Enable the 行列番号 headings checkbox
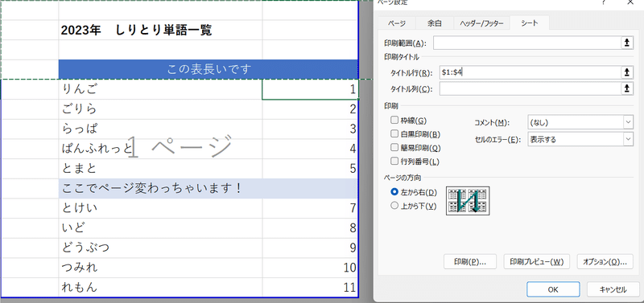644x303 pixels. (394, 161)
